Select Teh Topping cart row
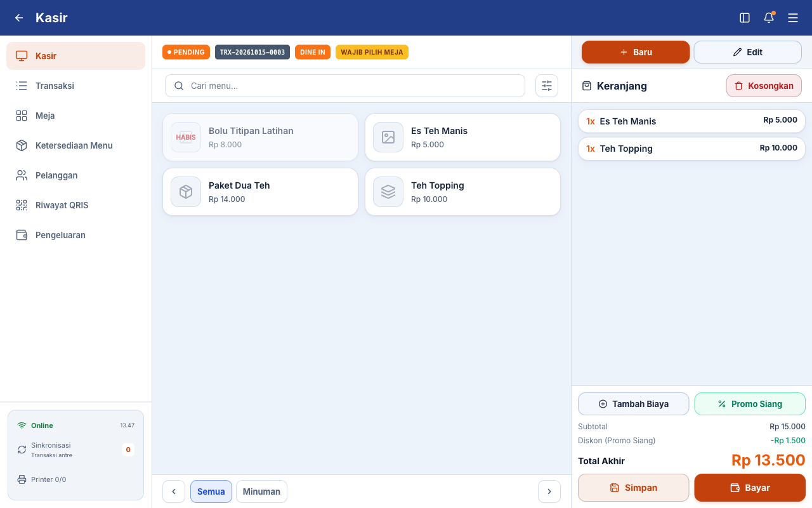The height and width of the screenshot is (508, 812). click(691, 149)
